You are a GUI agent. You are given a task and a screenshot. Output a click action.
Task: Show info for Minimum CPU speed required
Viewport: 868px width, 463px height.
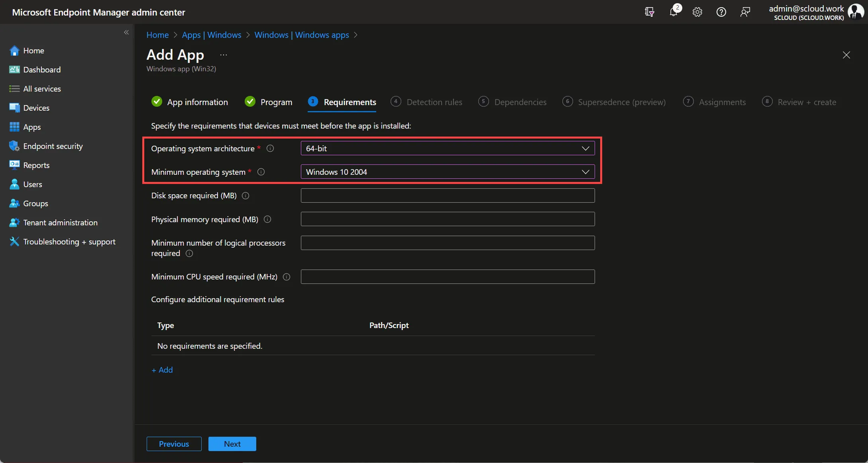(x=287, y=277)
